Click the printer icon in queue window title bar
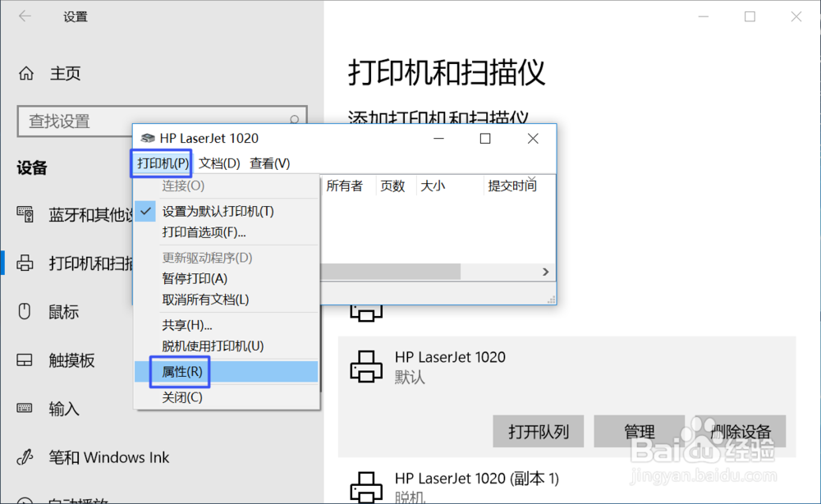 coord(148,138)
